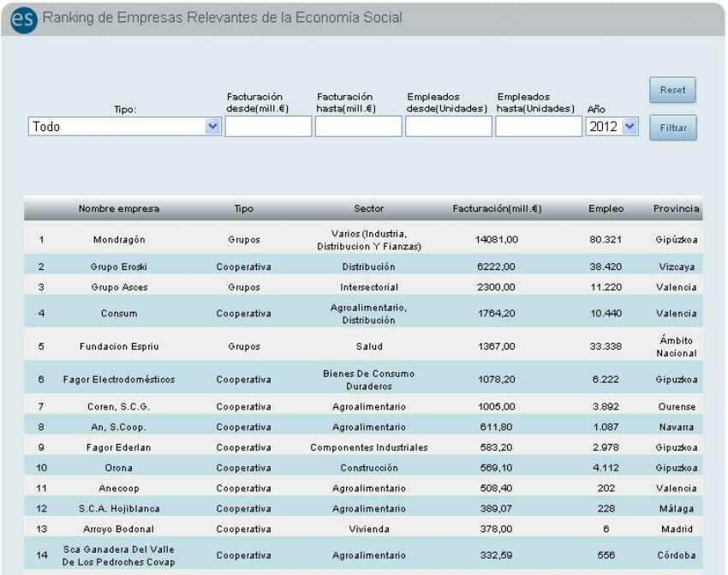Screen dimensions: 728x575
Task: Click the 38.420 empleo value
Action: [606, 267]
